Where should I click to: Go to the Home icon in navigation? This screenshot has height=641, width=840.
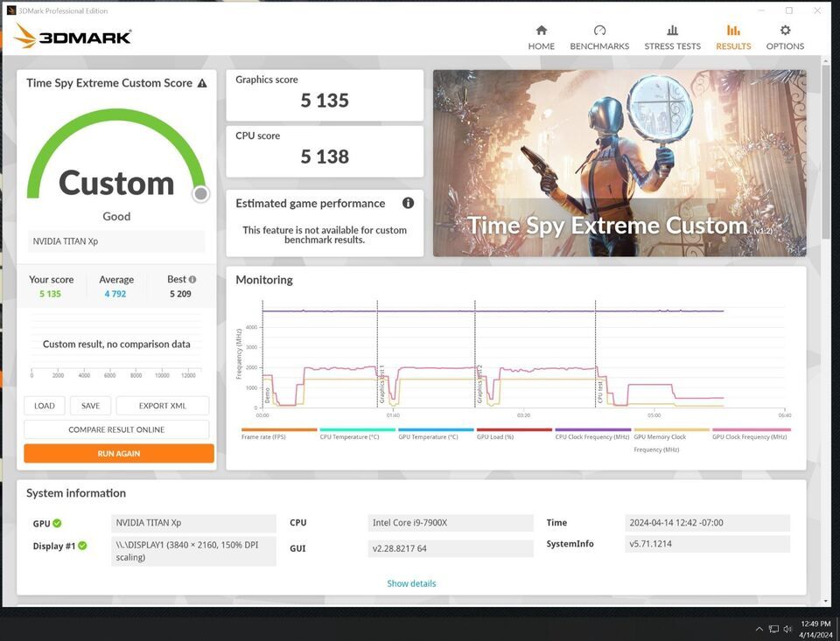[x=541, y=30]
